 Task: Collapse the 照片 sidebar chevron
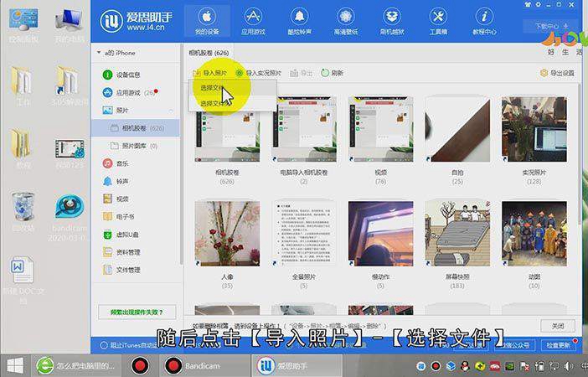coord(171,111)
